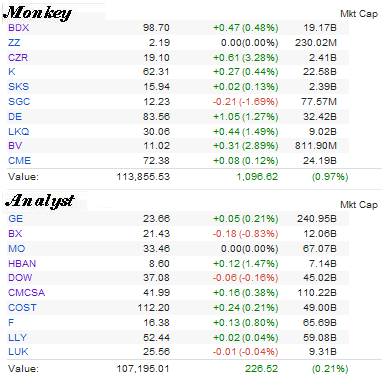Select the GE stock symbol
Screen dimensions: 387x385
(16, 219)
